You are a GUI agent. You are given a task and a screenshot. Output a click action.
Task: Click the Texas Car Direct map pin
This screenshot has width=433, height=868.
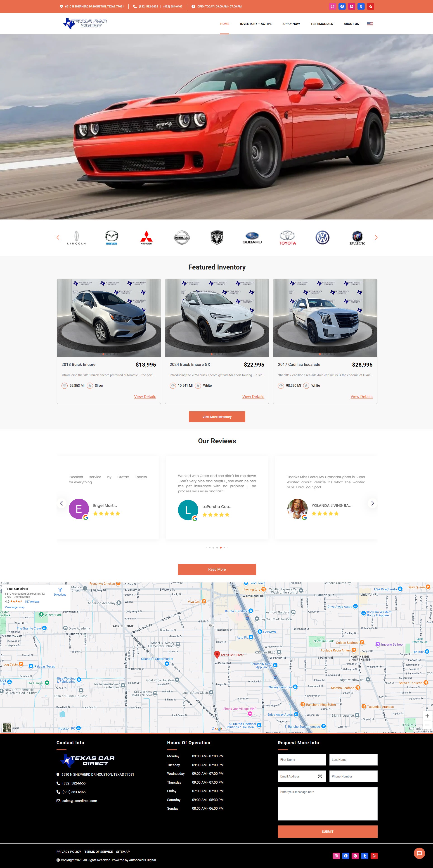(x=217, y=654)
